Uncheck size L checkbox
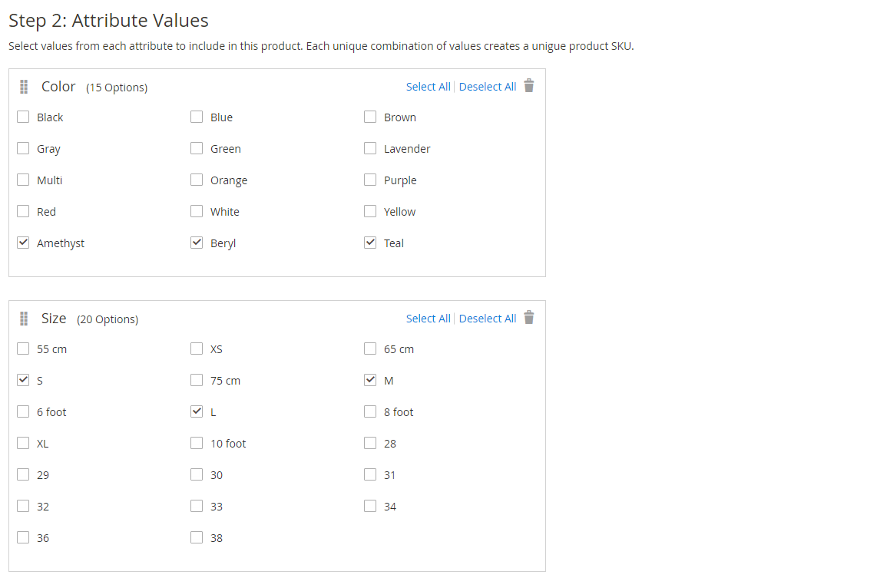 (x=197, y=411)
